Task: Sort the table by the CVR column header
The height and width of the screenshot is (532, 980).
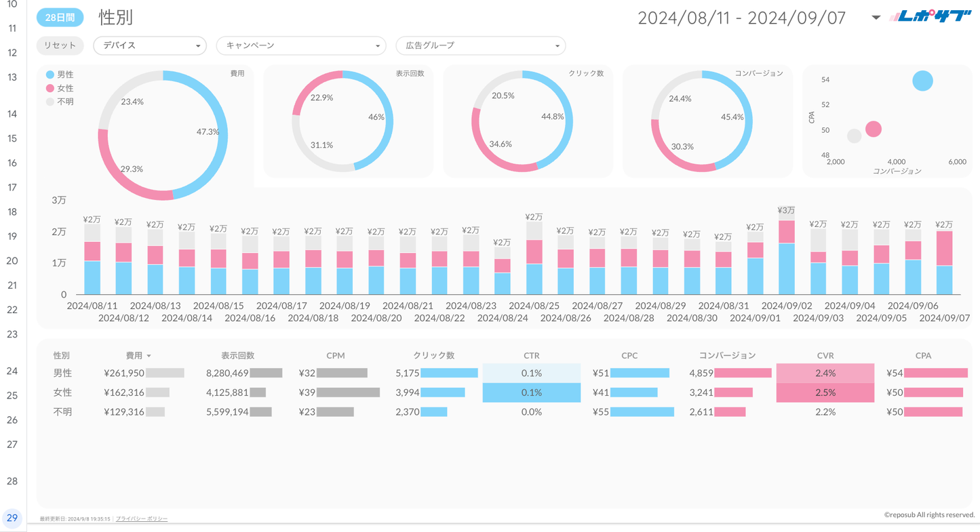Action: pos(825,355)
